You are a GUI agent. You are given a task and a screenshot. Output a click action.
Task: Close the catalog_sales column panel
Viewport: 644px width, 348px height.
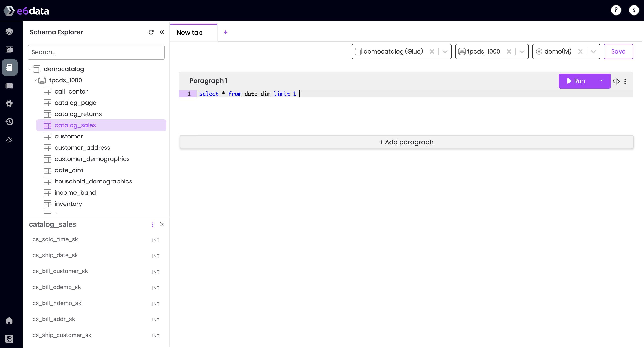(x=162, y=224)
